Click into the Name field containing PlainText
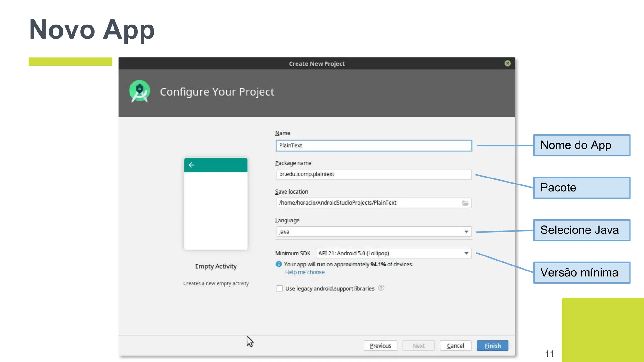The image size is (644, 362). click(x=374, y=145)
